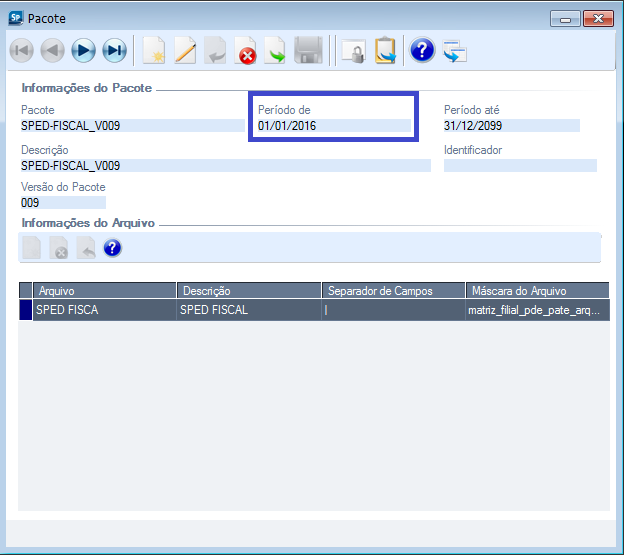Viewport: 626px width, 557px height.
Task: Edit record with the pencil icon
Action: pyautogui.click(x=185, y=51)
